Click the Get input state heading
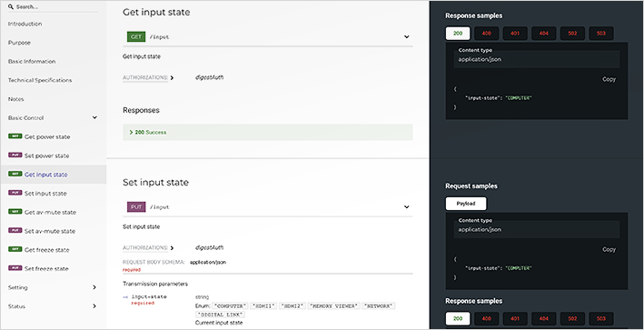644x330 pixels. [156, 13]
